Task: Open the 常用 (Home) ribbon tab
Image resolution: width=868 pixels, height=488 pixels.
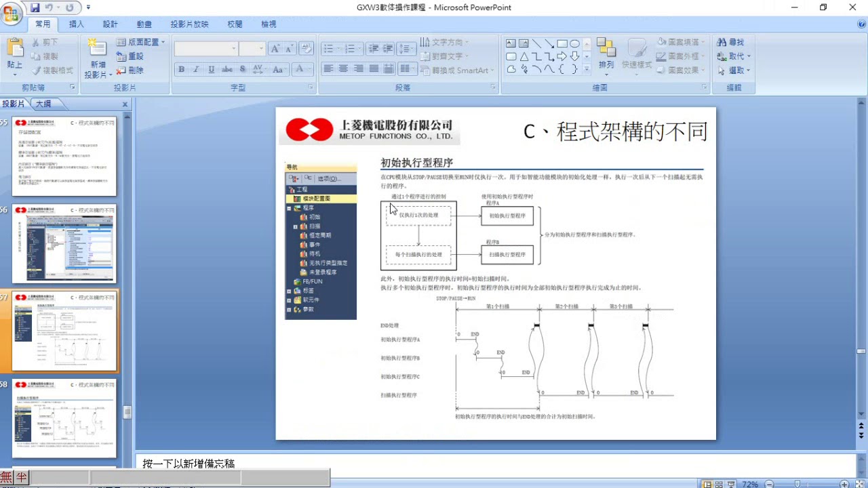Action: 43,24
